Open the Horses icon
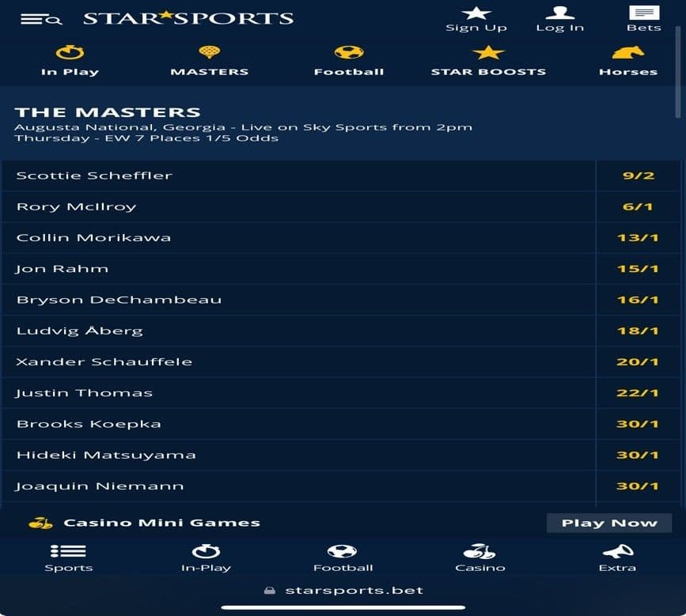Image resolution: width=686 pixels, height=616 pixels. (x=627, y=53)
